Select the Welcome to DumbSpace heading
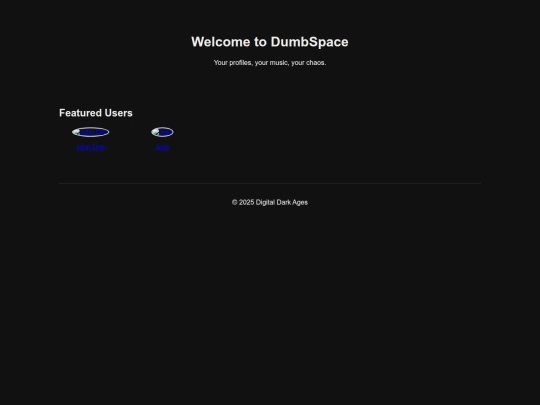 click(x=270, y=42)
